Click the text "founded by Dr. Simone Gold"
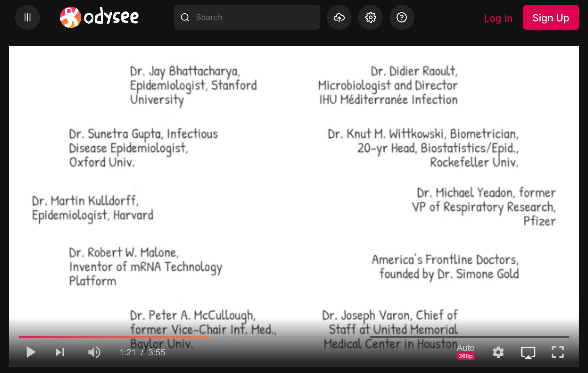Image resolution: width=588 pixels, height=373 pixels. (449, 274)
